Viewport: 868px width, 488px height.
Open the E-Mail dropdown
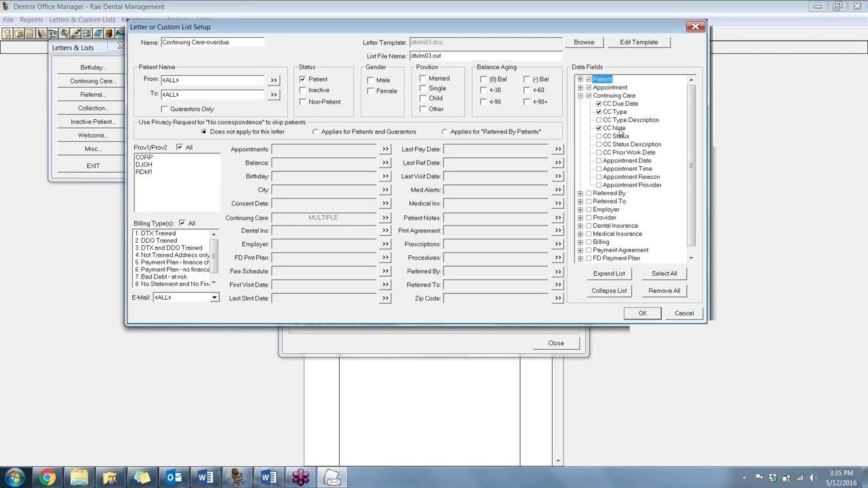(214, 298)
